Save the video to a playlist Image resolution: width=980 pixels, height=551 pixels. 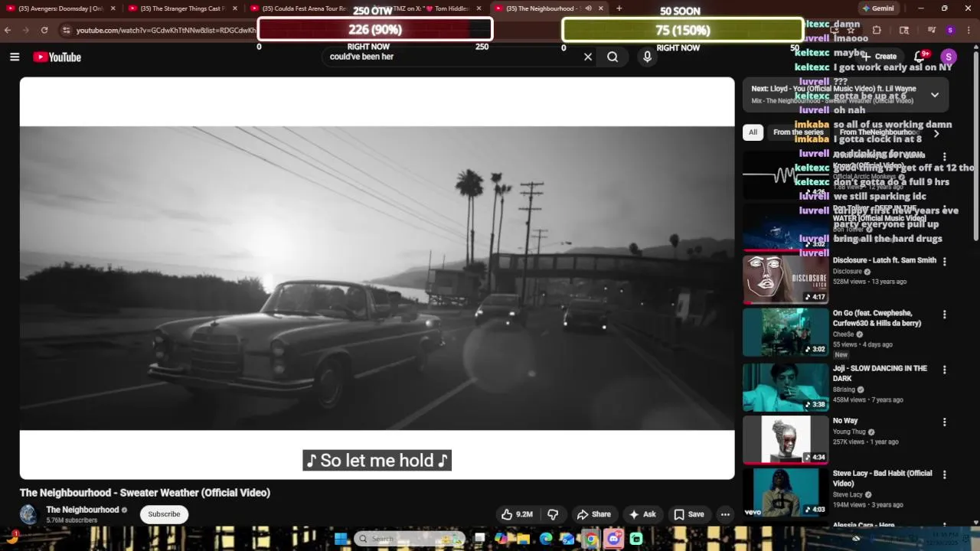(689, 514)
